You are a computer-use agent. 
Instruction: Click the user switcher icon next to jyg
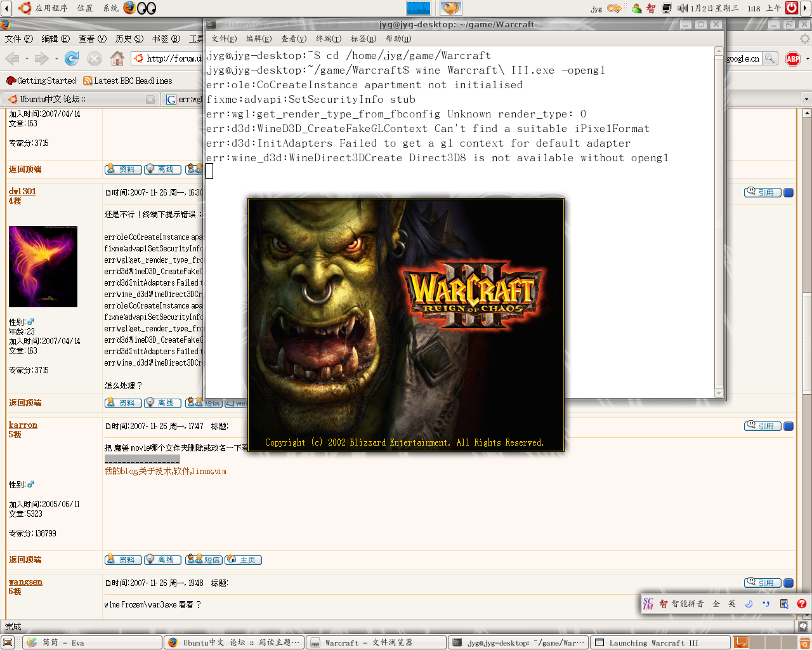[614, 8]
